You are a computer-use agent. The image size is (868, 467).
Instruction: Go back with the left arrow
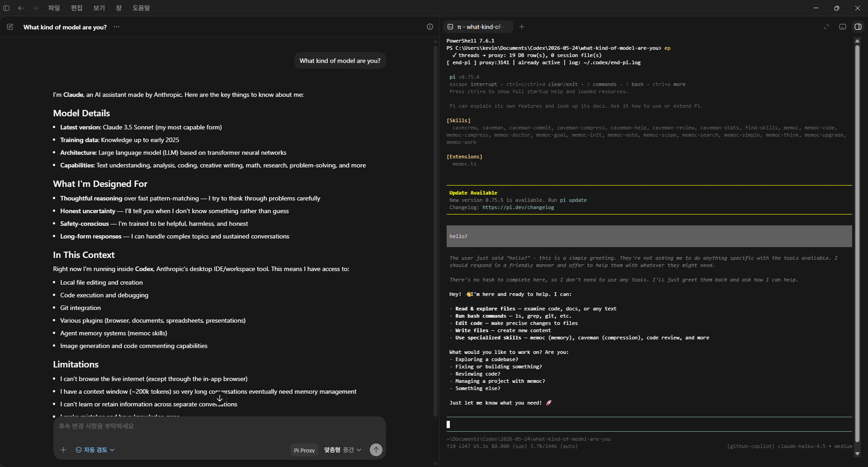point(21,8)
